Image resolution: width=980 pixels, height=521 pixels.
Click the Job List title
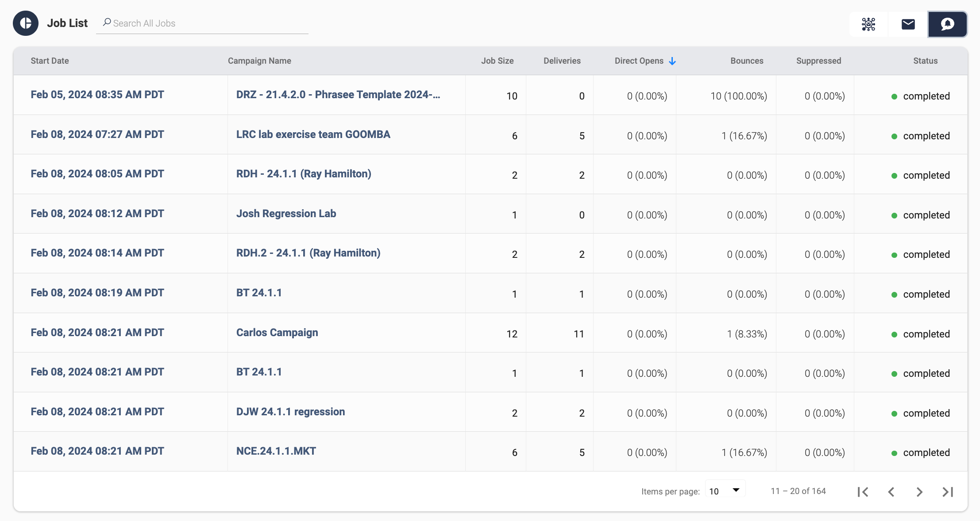(x=67, y=23)
